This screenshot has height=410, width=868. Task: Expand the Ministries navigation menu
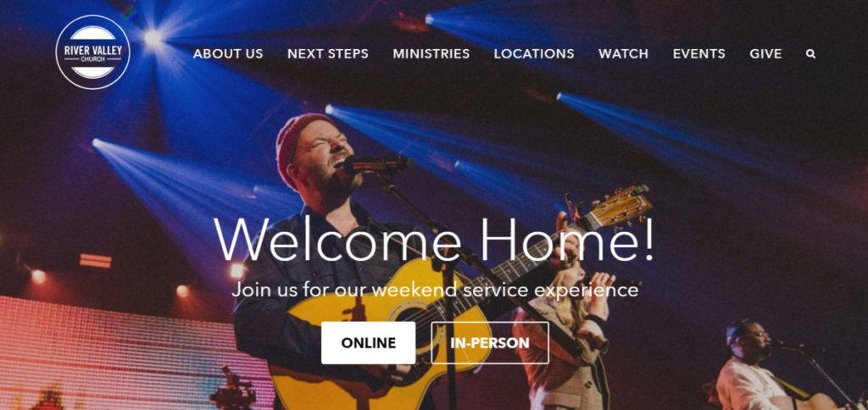coord(431,53)
